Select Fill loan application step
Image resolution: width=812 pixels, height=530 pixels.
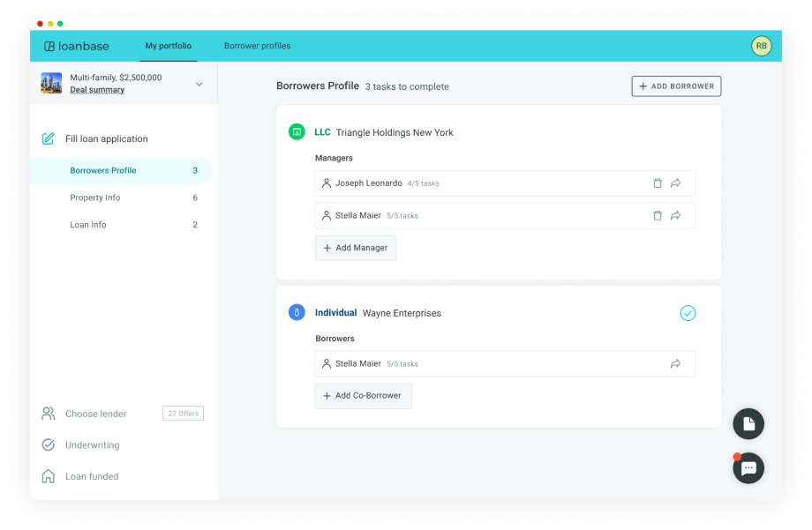(107, 138)
